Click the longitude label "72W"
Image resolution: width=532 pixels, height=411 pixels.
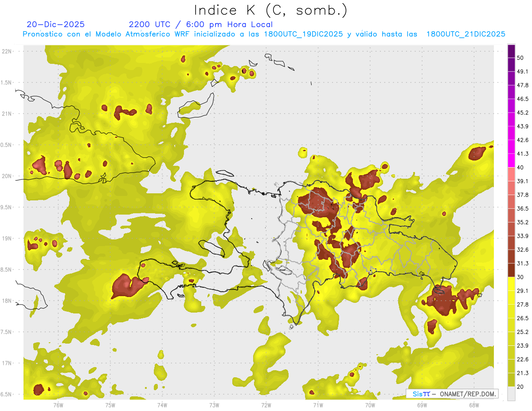[x=266, y=405]
